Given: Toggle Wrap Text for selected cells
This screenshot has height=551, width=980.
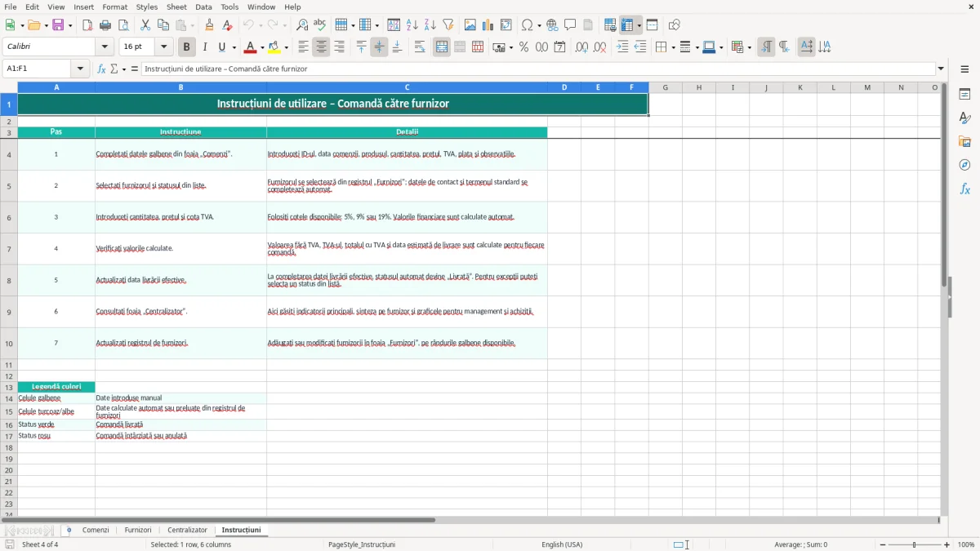Looking at the screenshot, I should [x=420, y=47].
